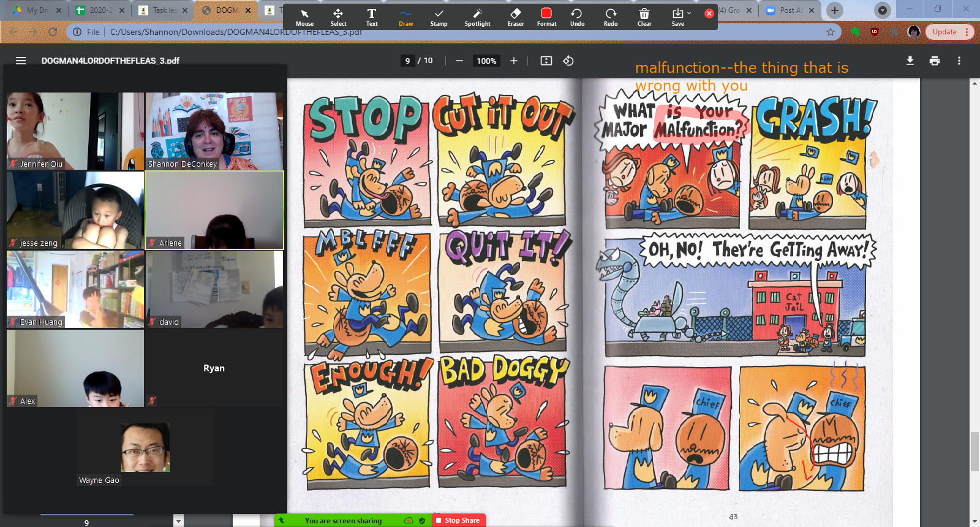Open a new browser tab

click(x=834, y=10)
